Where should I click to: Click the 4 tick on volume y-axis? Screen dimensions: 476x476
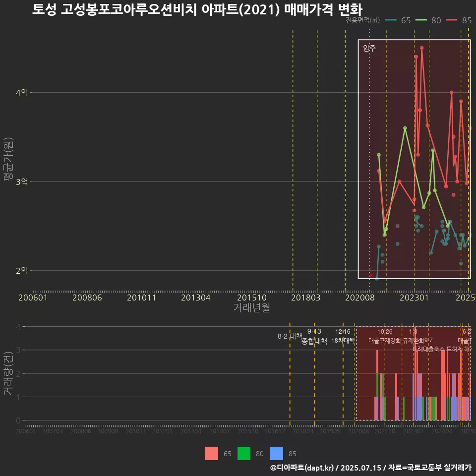click(18, 327)
